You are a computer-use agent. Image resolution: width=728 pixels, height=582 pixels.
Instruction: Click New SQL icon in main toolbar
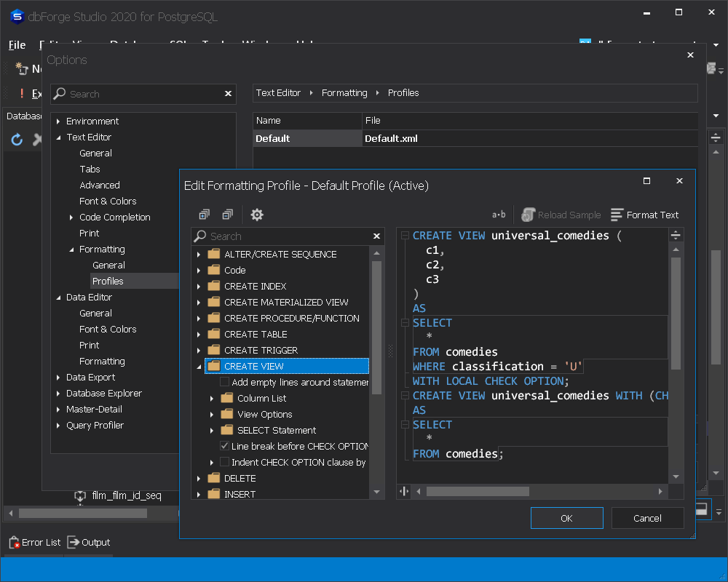(21, 68)
